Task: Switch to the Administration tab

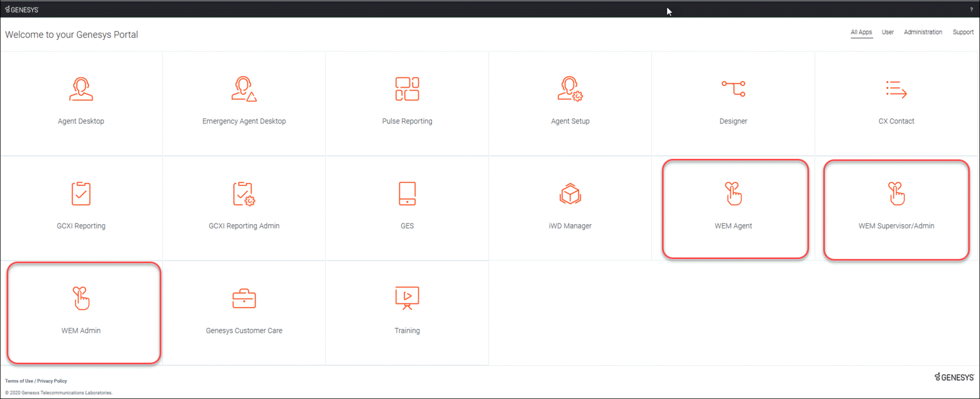Action: click(x=923, y=33)
